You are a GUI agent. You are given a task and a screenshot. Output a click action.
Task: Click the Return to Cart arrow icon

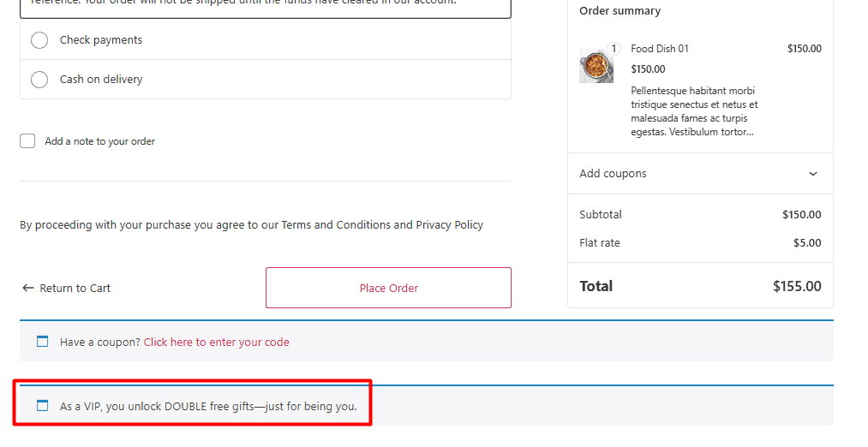(28, 289)
